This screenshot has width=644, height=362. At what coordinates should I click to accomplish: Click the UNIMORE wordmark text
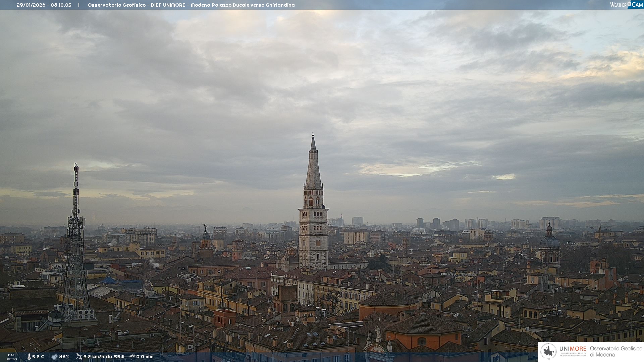click(x=573, y=349)
